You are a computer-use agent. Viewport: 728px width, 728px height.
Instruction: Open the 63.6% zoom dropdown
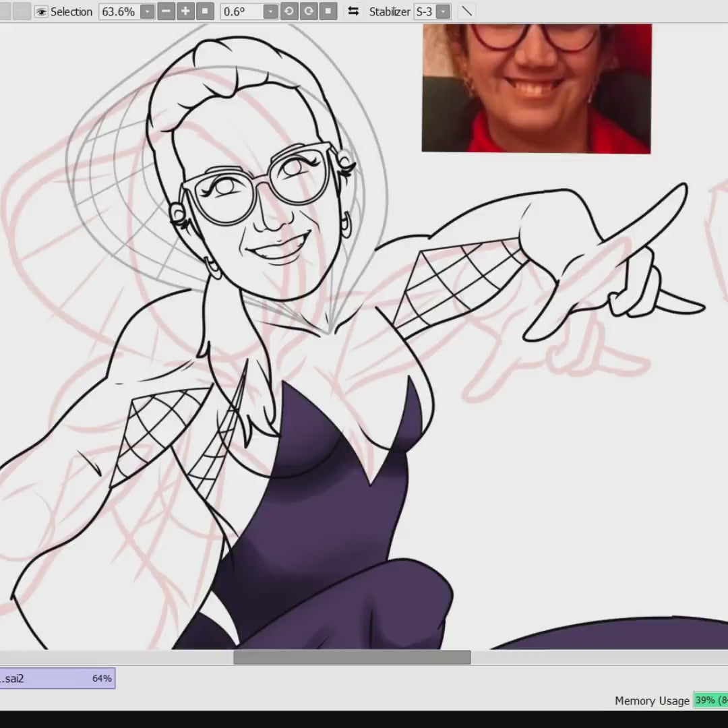click(148, 11)
